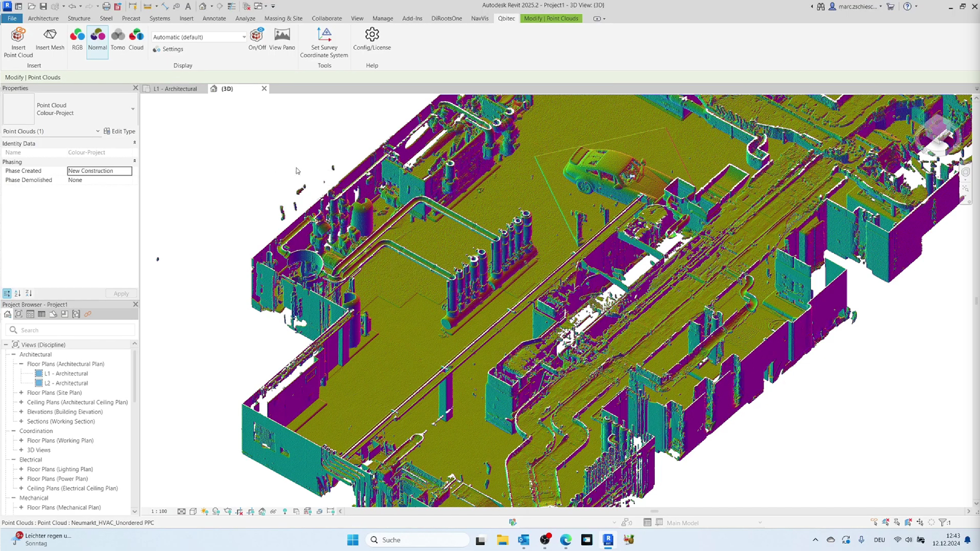Switch to Systems ribbon tab

click(x=160, y=18)
